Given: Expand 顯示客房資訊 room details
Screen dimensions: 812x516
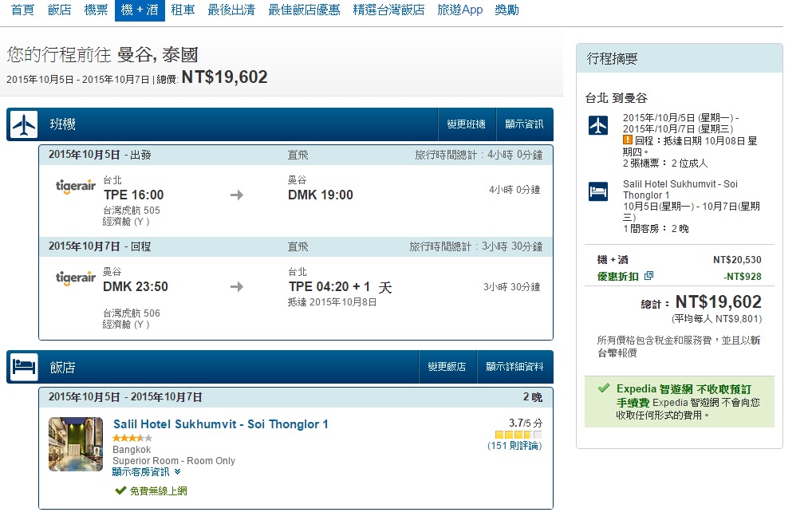Looking at the screenshot, I should [x=147, y=471].
